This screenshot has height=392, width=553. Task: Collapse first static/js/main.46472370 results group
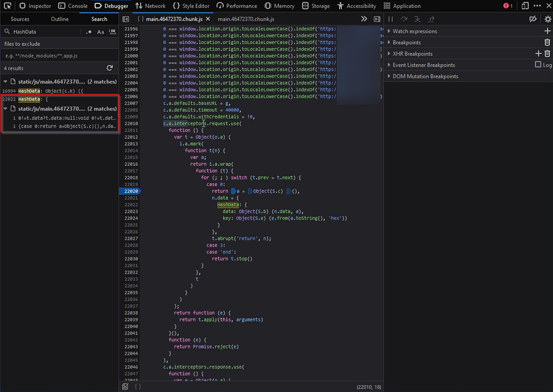pos(5,82)
